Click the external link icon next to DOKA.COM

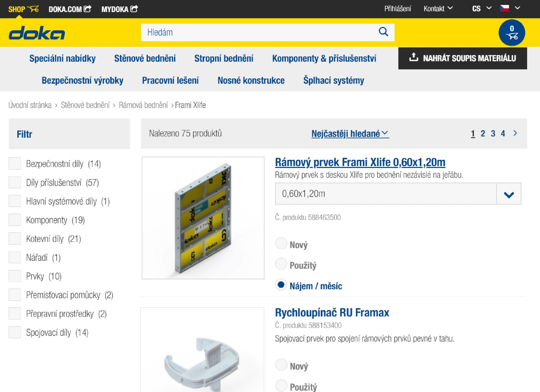click(x=88, y=9)
